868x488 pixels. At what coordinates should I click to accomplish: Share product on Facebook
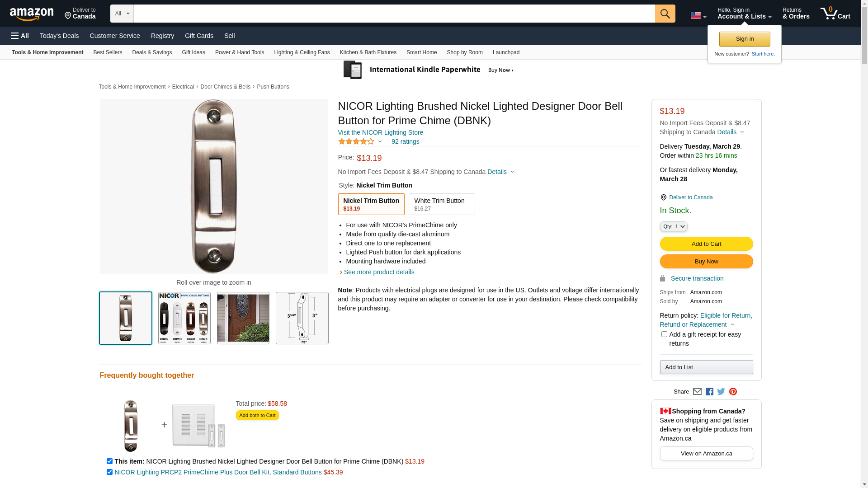pos(709,392)
